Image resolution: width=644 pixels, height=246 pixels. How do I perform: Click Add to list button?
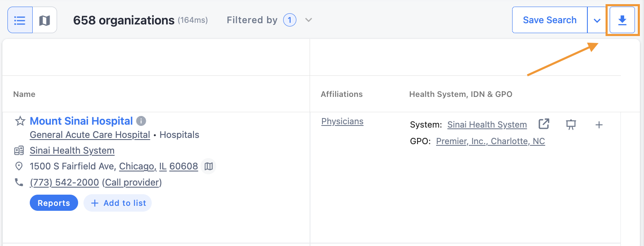(118, 203)
